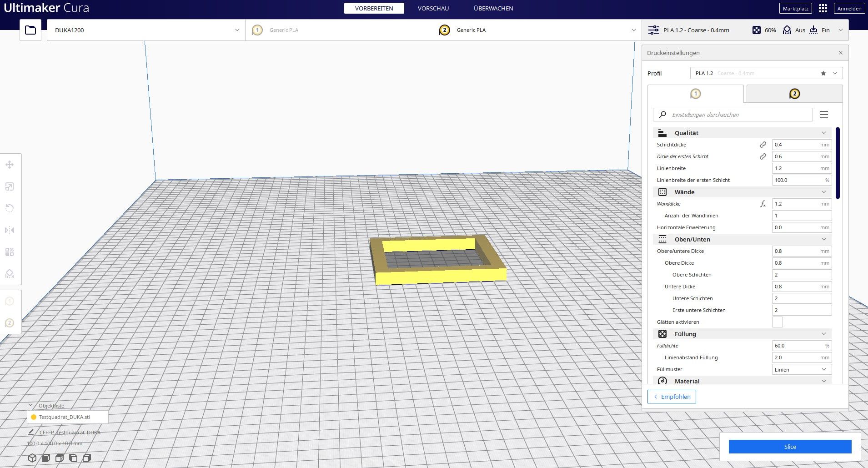Select the Move tool in left toolbar
868x468 pixels.
pyautogui.click(x=10, y=165)
